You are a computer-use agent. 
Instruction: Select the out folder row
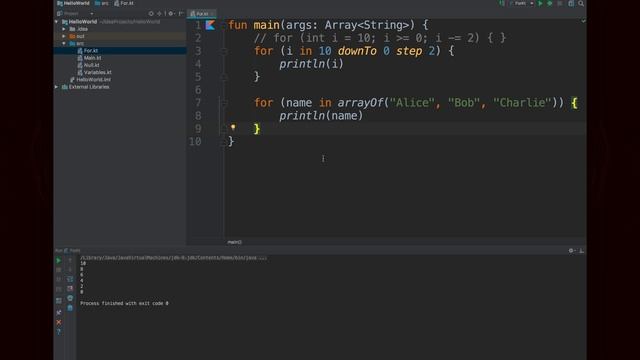click(120, 36)
